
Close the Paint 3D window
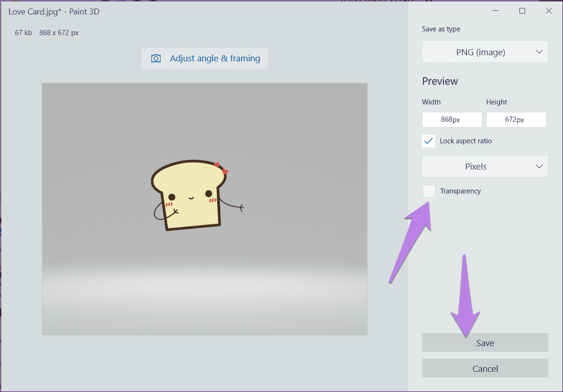click(x=549, y=11)
